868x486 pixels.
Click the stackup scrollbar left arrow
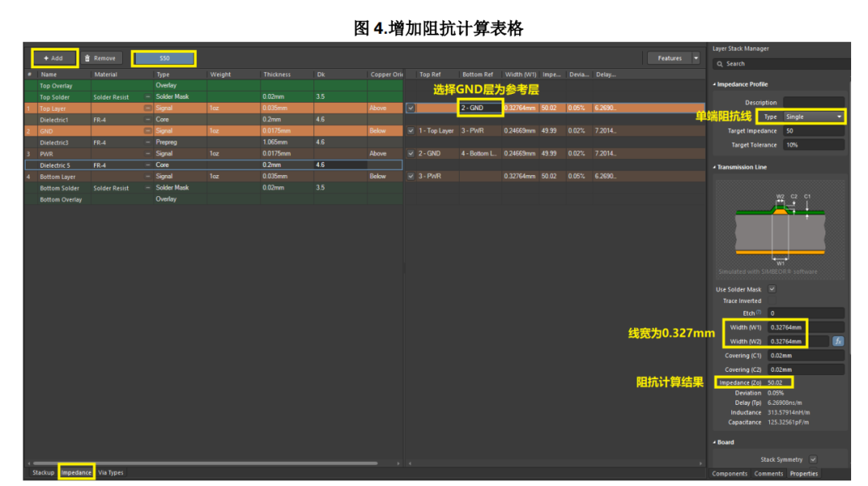pyautogui.click(x=29, y=464)
